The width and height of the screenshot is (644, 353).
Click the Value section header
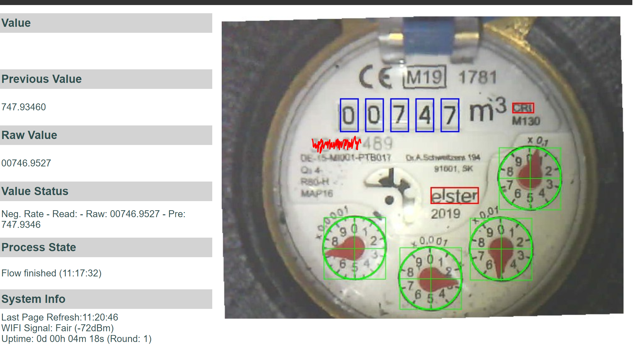click(106, 23)
